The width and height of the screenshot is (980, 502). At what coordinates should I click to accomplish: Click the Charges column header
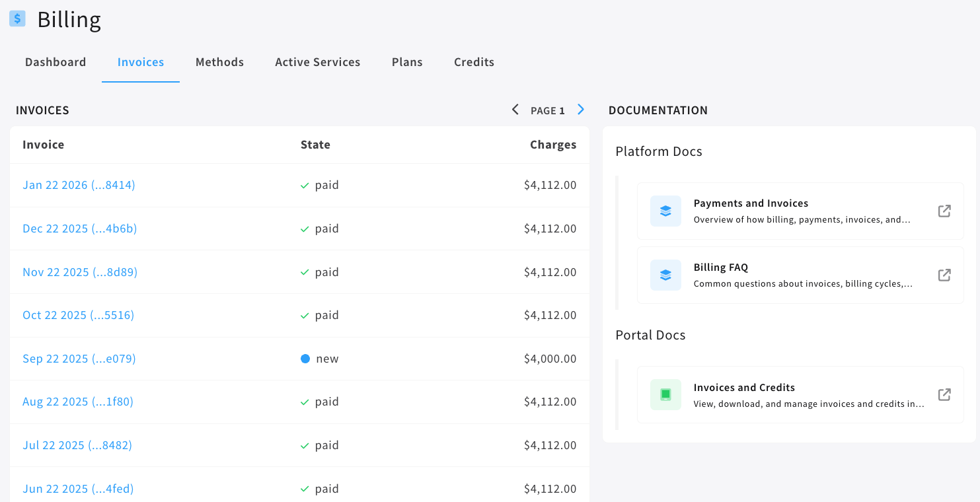click(x=553, y=144)
